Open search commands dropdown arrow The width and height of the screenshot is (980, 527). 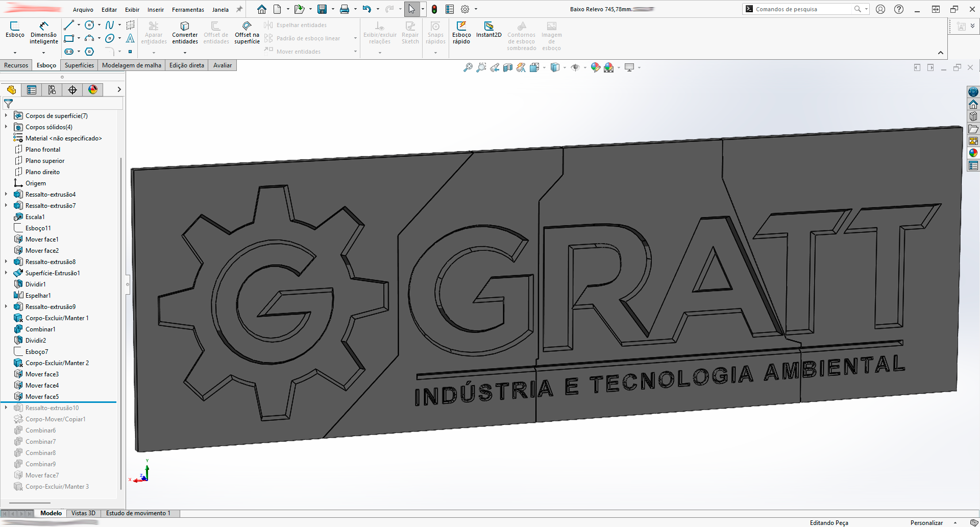[866, 9]
